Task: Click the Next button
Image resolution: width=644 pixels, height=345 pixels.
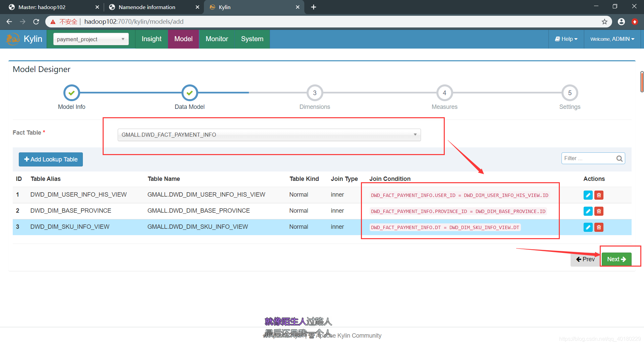Action: click(x=616, y=259)
